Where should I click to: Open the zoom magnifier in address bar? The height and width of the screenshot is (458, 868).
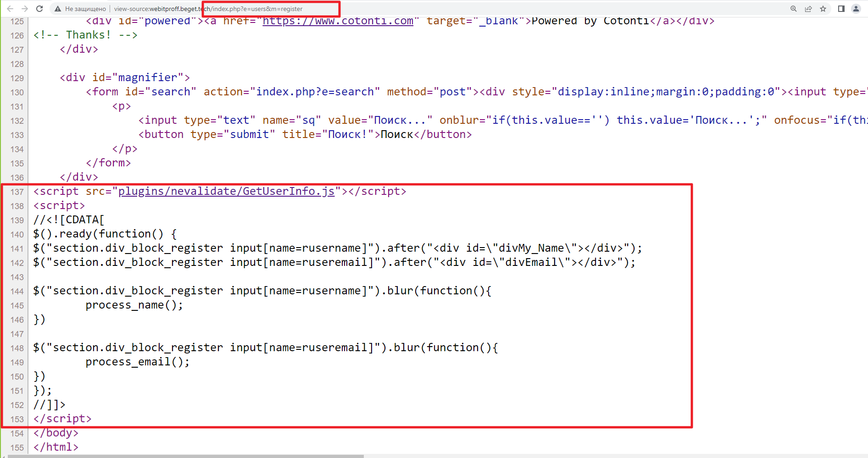(793, 9)
